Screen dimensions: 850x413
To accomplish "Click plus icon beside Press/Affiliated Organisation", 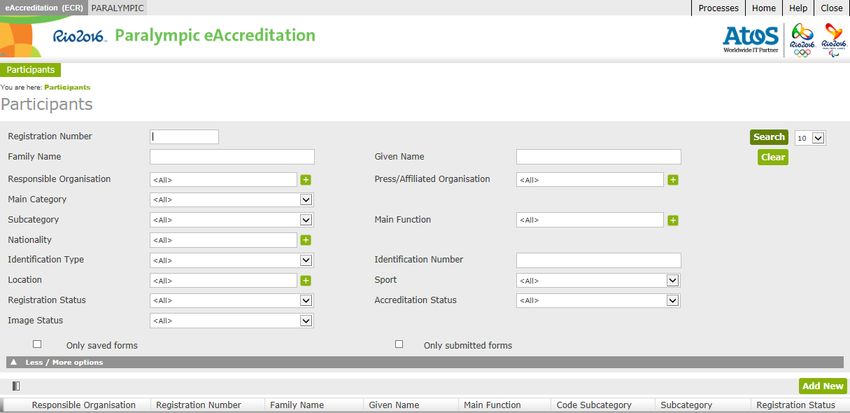I will [x=673, y=180].
